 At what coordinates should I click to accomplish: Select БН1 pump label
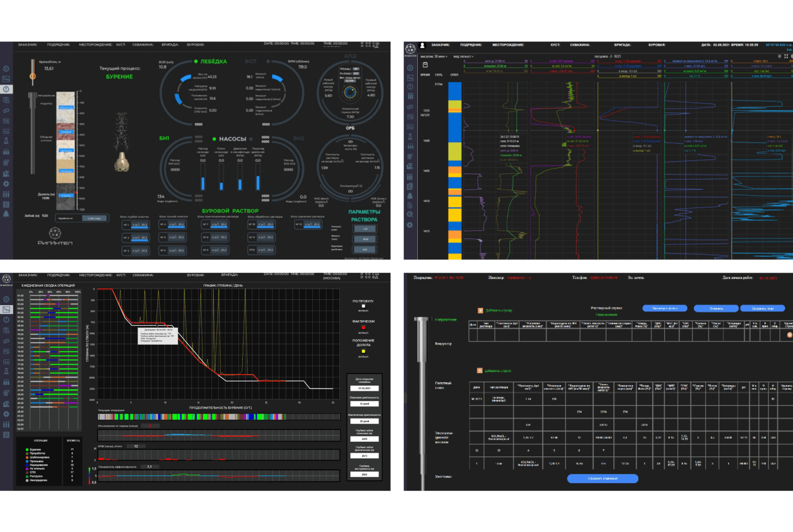click(164, 138)
